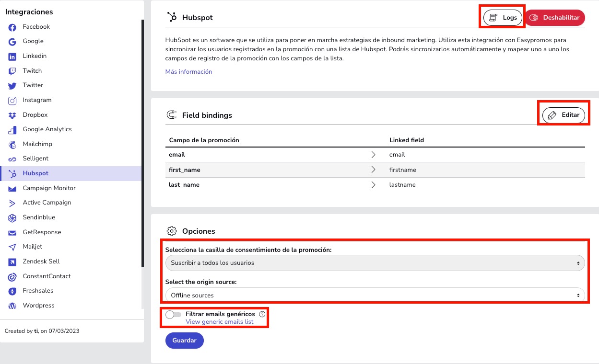Click the Google logo icon in the sidebar
Image resolution: width=599 pixels, height=364 pixels.
[12, 42]
